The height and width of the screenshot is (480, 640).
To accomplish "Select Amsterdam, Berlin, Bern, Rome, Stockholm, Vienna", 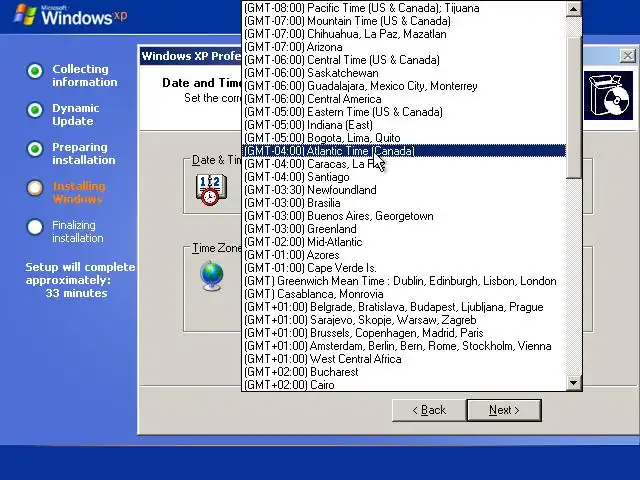I will click(404, 346).
